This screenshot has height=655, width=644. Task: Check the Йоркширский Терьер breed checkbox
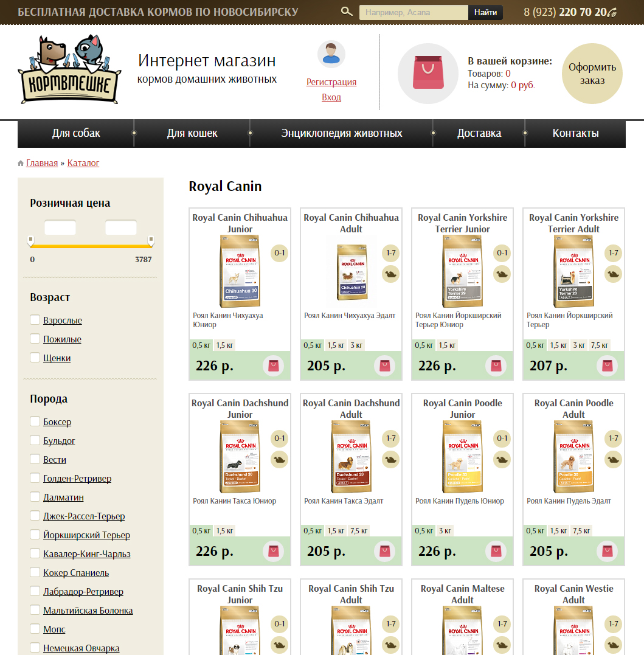click(x=35, y=534)
